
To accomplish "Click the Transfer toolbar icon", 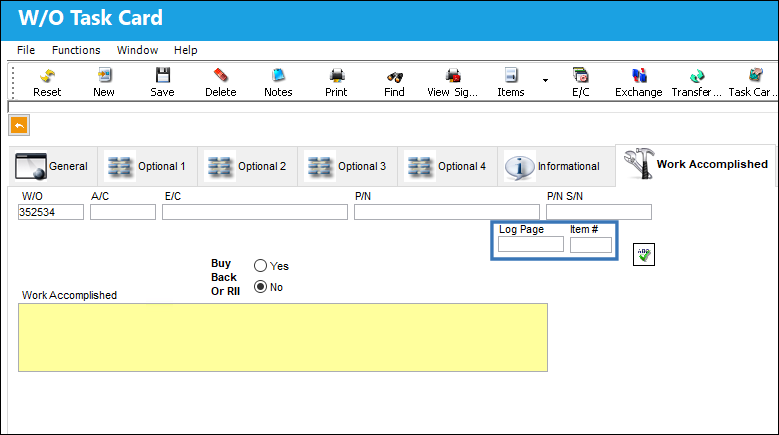I will 697,82.
